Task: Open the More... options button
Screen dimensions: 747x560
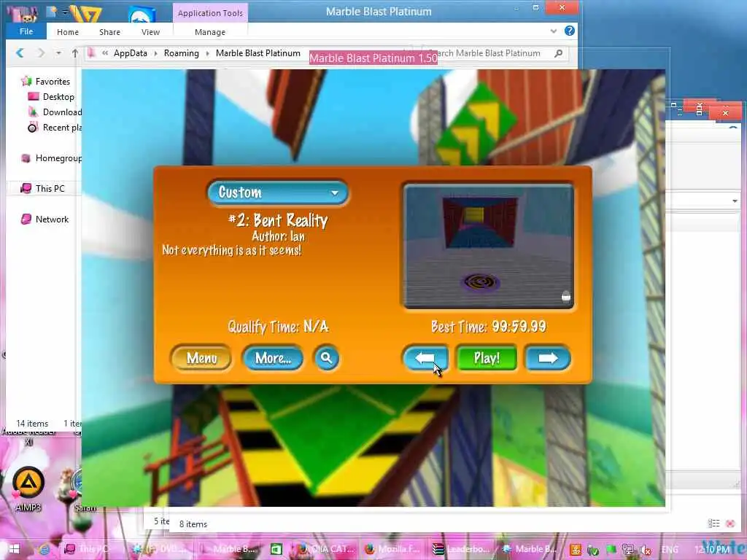Action: [x=273, y=358]
